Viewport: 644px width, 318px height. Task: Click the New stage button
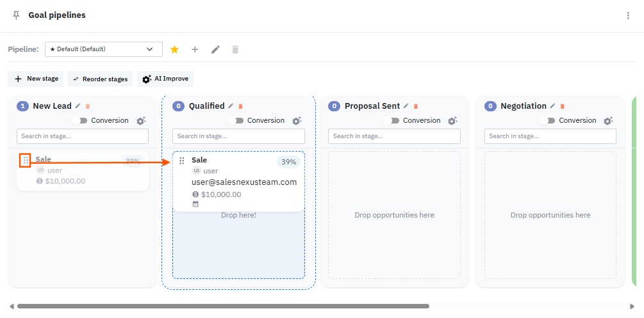click(x=36, y=79)
